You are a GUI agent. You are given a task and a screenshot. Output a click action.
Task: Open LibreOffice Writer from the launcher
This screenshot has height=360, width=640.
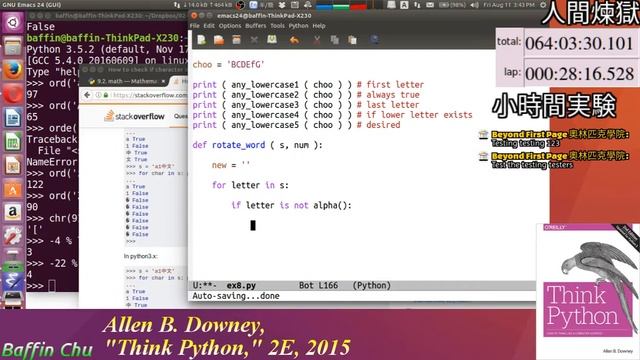[13, 118]
